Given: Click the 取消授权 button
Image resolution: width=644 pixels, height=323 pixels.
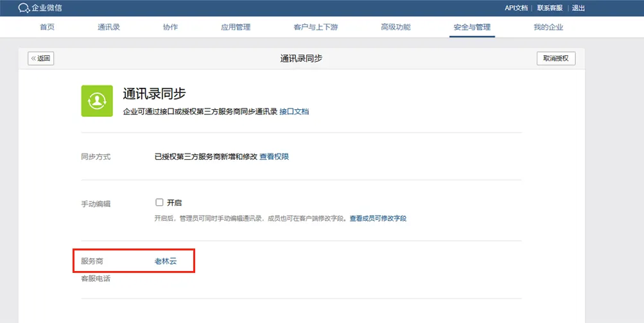Looking at the screenshot, I should pyautogui.click(x=556, y=58).
